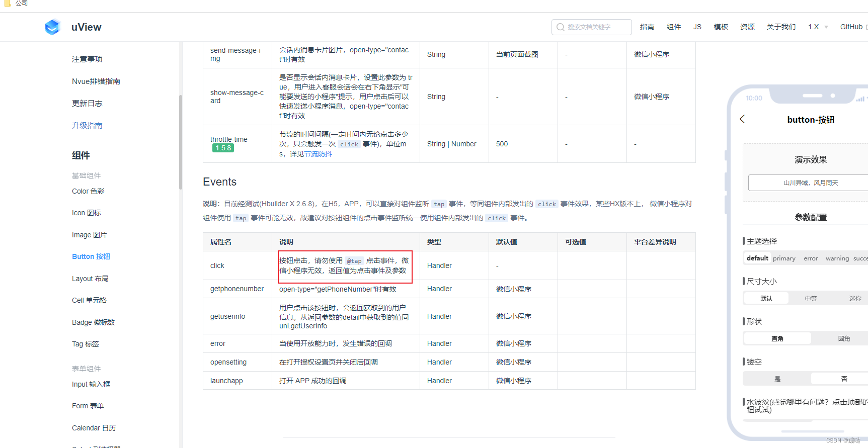Click the 1.5.8 version badge
This screenshot has height=448, width=868.
[223, 148]
